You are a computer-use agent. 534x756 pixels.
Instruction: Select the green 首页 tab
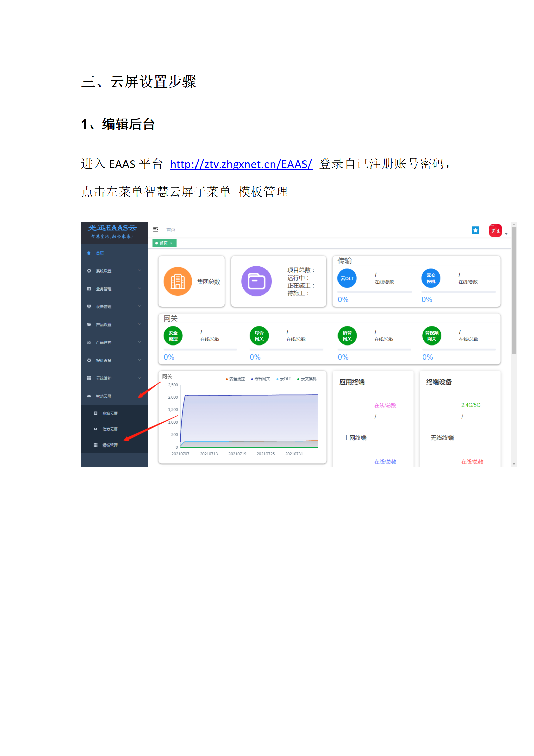coord(164,243)
